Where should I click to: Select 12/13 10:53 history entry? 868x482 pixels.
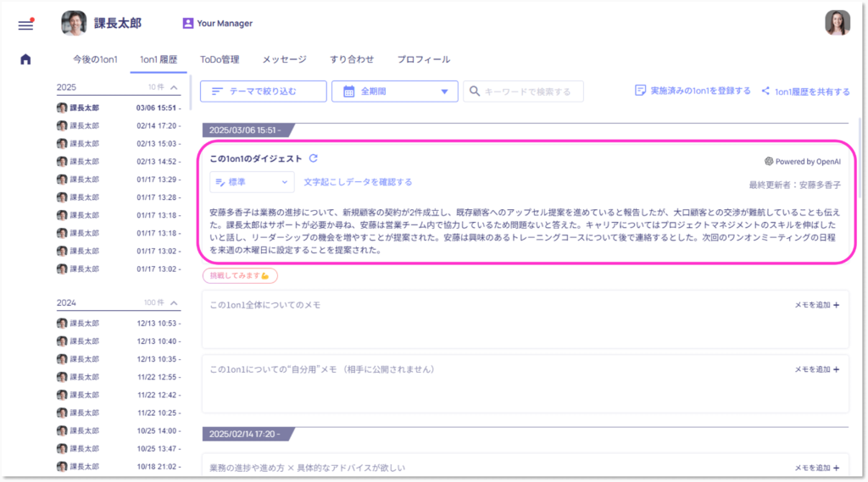point(119,324)
